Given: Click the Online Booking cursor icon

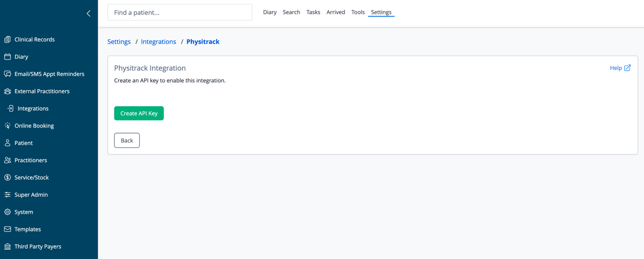Looking at the screenshot, I should (7, 126).
